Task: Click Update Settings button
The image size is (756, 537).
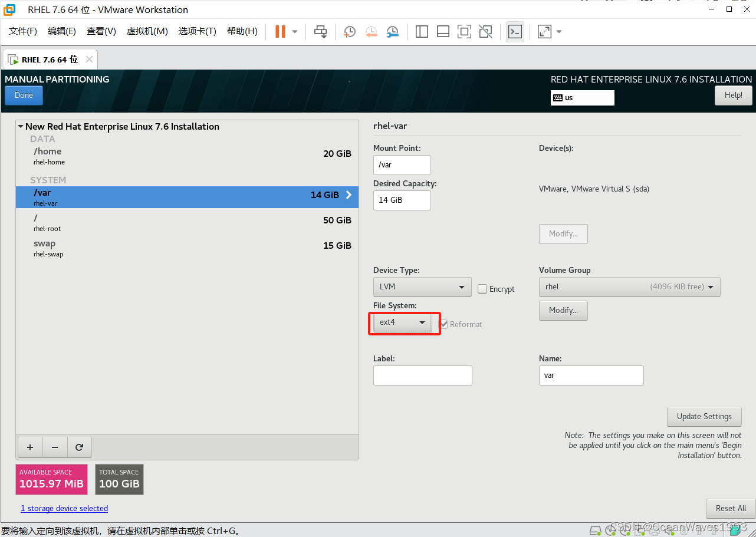Action: (x=704, y=417)
